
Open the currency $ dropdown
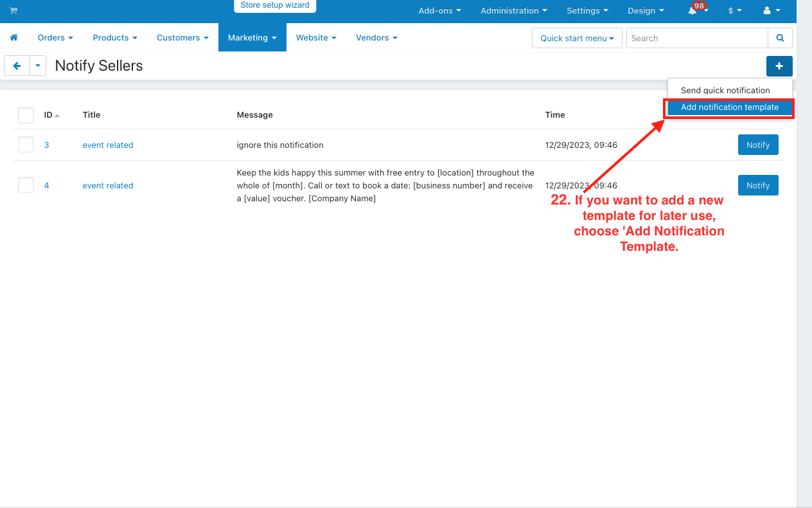734,11
